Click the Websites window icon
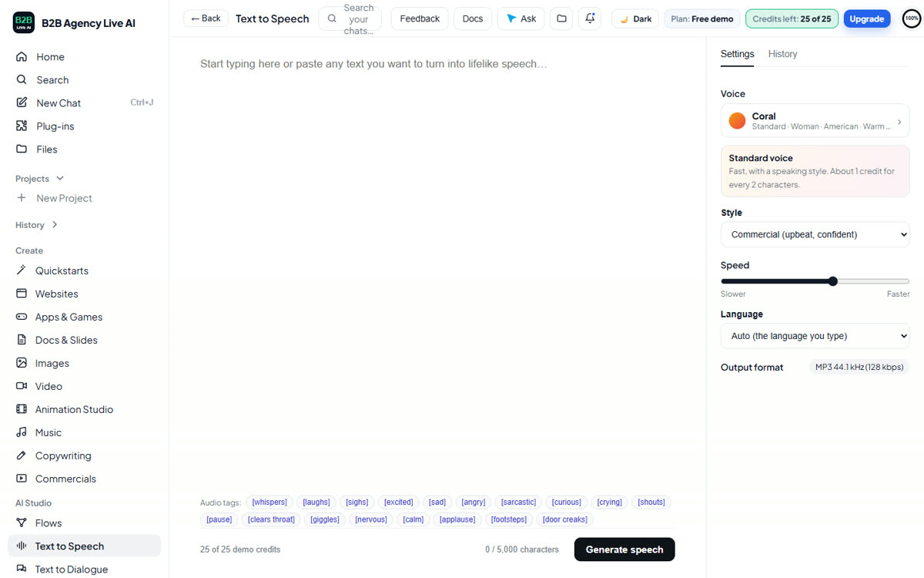The width and height of the screenshot is (924, 578). click(22, 294)
